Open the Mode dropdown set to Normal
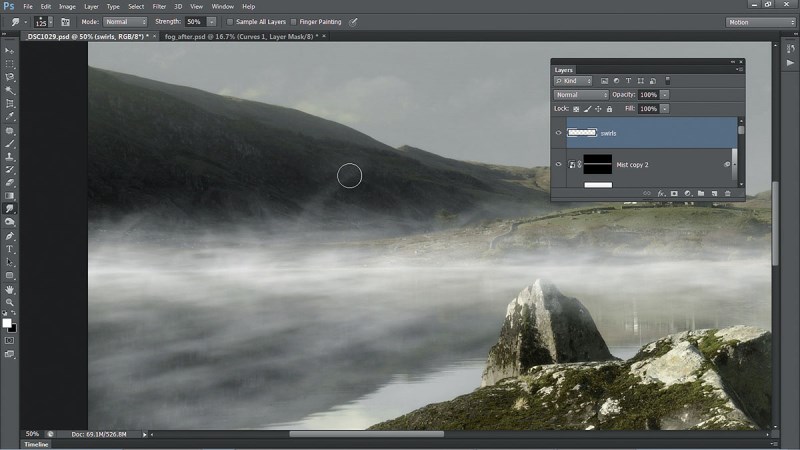Image resolution: width=800 pixels, height=450 pixels. [x=125, y=22]
